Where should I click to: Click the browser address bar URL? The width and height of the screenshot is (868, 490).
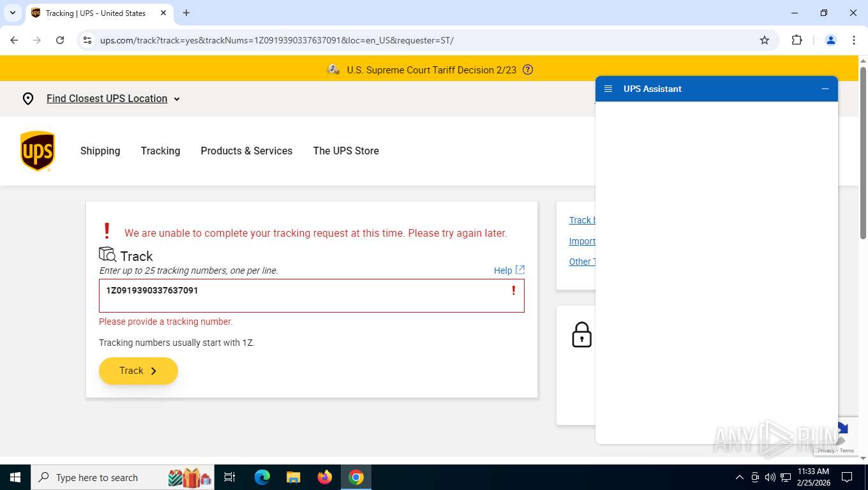point(277,40)
